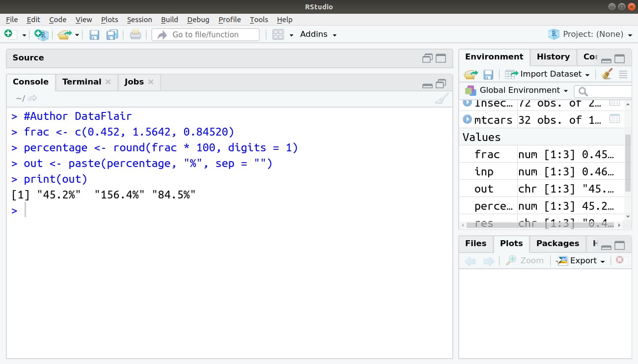The image size is (638, 364).
Task: Switch to the Jobs tab
Action: [134, 82]
